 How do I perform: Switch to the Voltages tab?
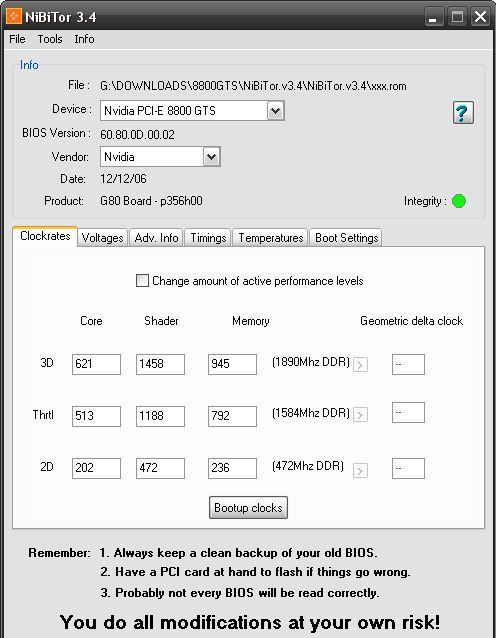point(102,238)
